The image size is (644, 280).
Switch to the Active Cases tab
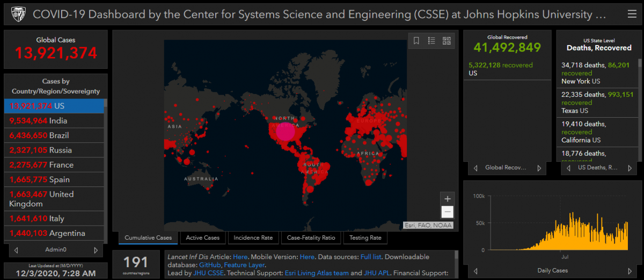click(x=203, y=238)
